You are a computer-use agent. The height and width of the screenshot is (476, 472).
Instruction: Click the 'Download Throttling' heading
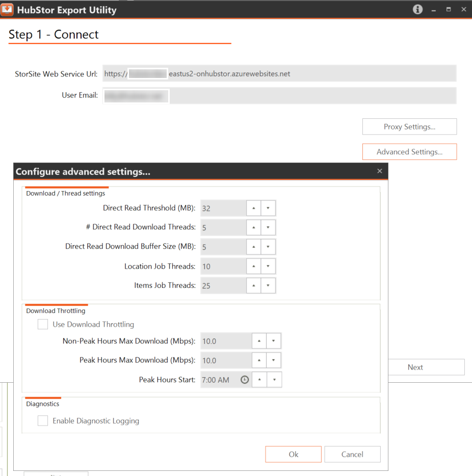pyautogui.click(x=56, y=310)
